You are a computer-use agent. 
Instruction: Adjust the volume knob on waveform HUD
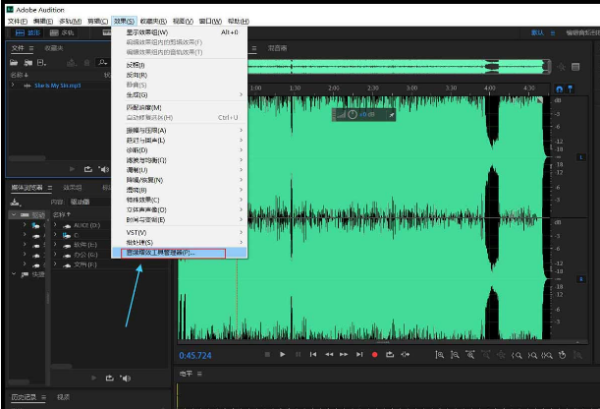(352, 114)
